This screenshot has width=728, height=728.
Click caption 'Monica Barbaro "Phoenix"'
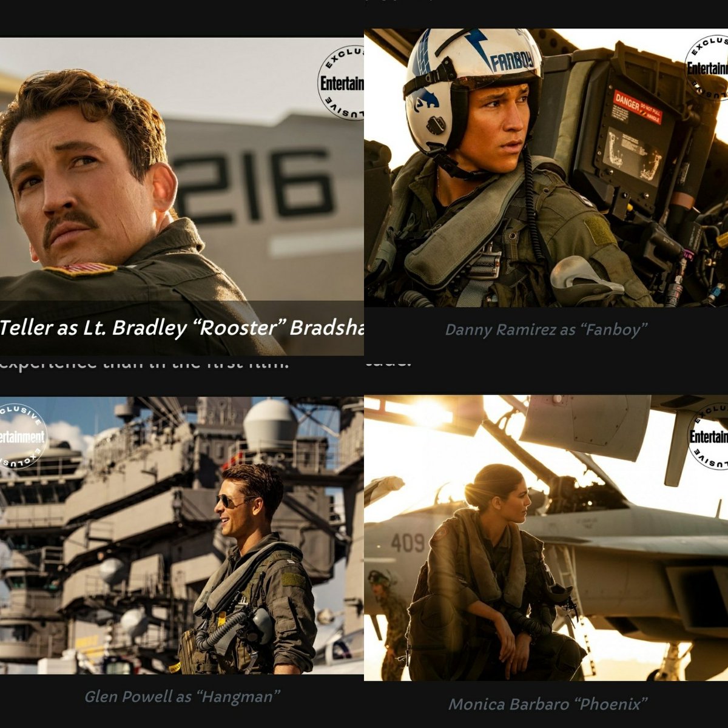click(548, 704)
